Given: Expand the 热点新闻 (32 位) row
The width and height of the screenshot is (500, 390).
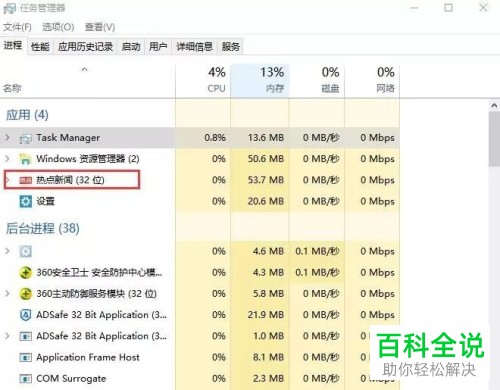Looking at the screenshot, I should tap(8, 180).
